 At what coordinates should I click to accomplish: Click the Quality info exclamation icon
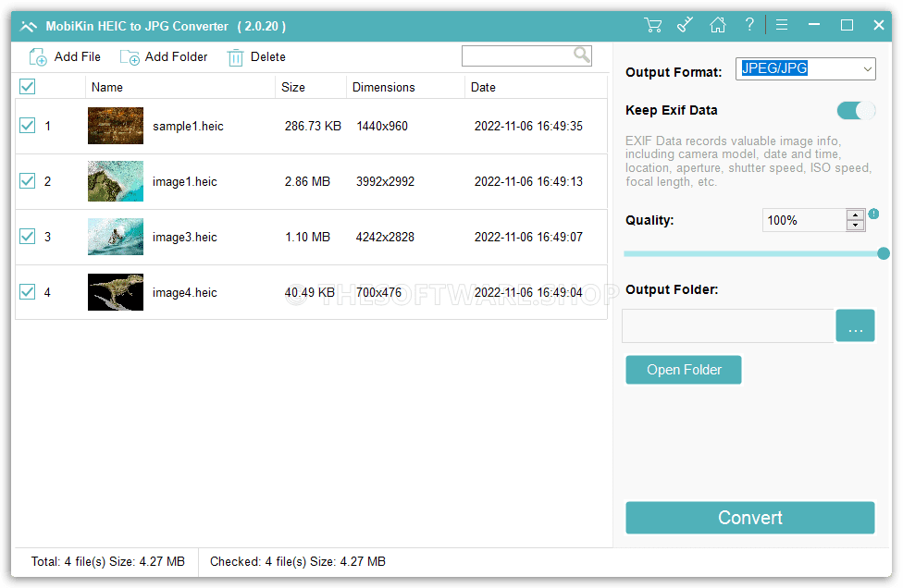click(873, 214)
